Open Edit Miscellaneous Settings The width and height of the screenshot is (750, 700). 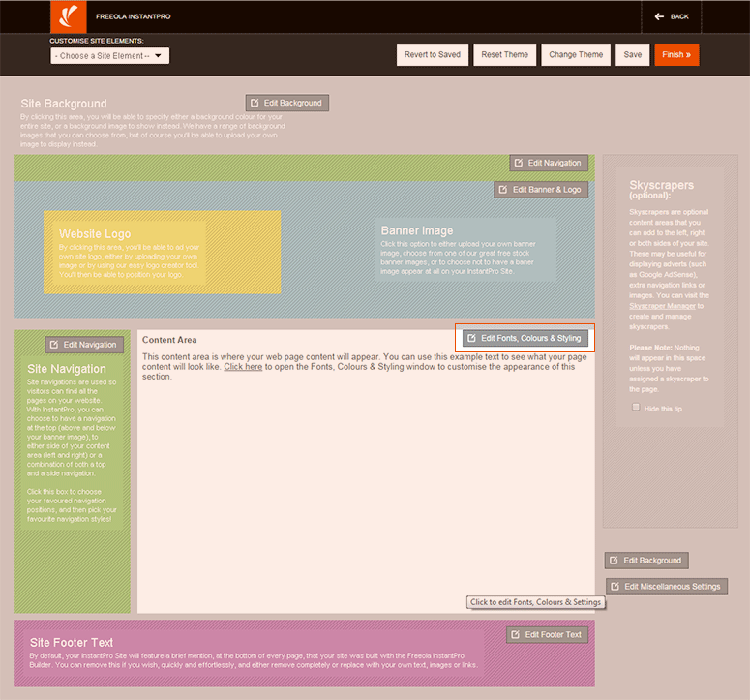coord(667,586)
